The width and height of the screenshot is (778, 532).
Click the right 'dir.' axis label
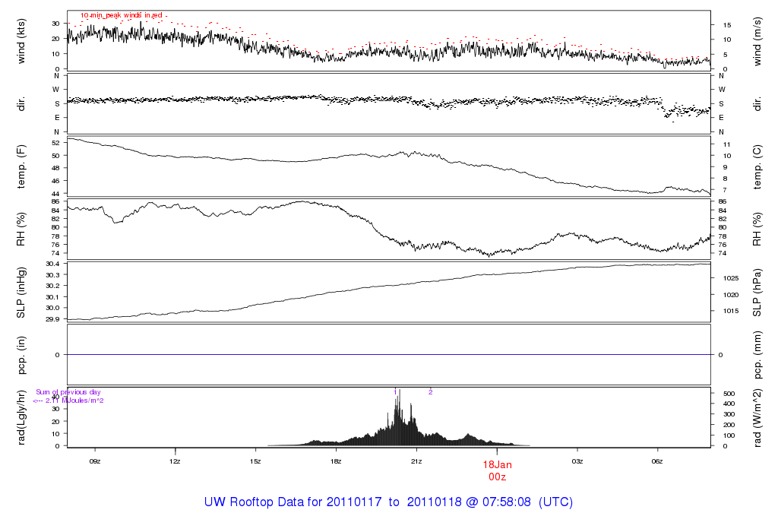(757, 104)
